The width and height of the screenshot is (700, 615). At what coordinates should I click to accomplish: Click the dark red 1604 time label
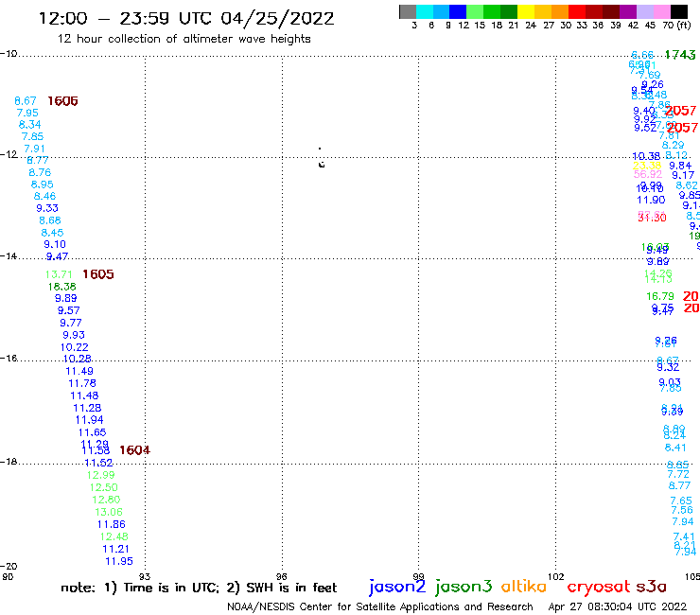tap(135, 450)
